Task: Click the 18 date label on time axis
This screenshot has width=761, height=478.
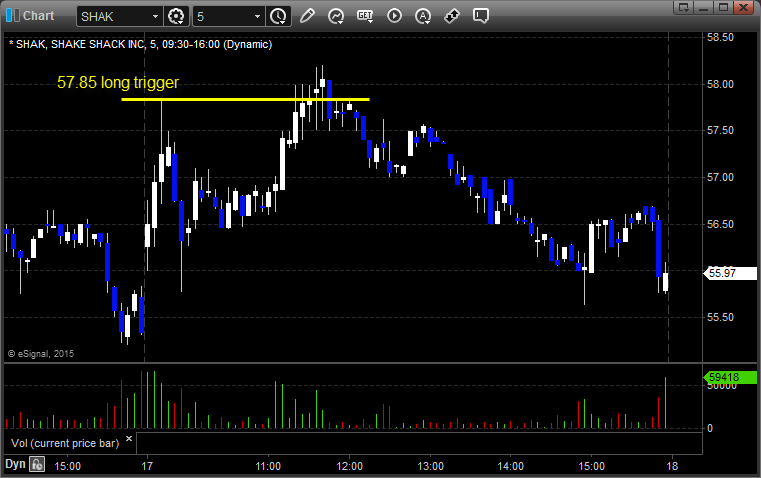Action: [x=672, y=466]
